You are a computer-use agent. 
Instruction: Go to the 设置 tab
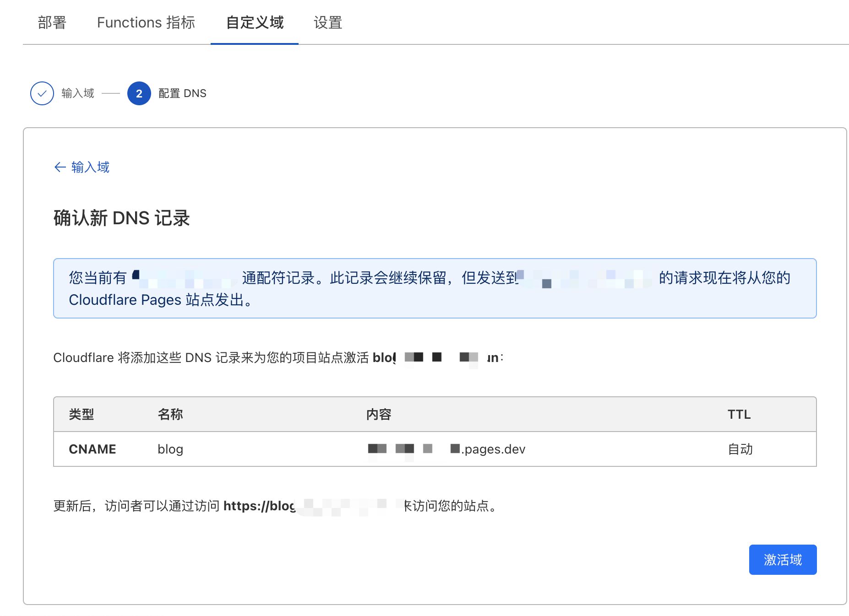pyautogui.click(x=328, y=22)
